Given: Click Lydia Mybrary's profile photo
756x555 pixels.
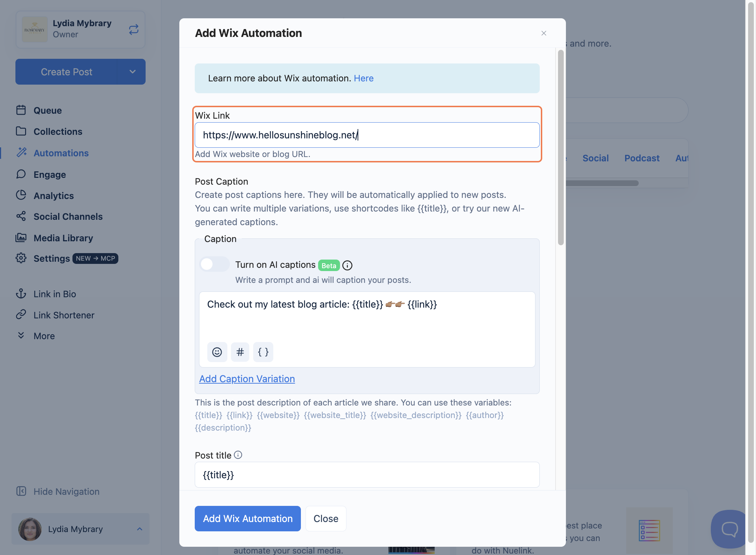Looking at the screenshot, I should tap(30, 529).
